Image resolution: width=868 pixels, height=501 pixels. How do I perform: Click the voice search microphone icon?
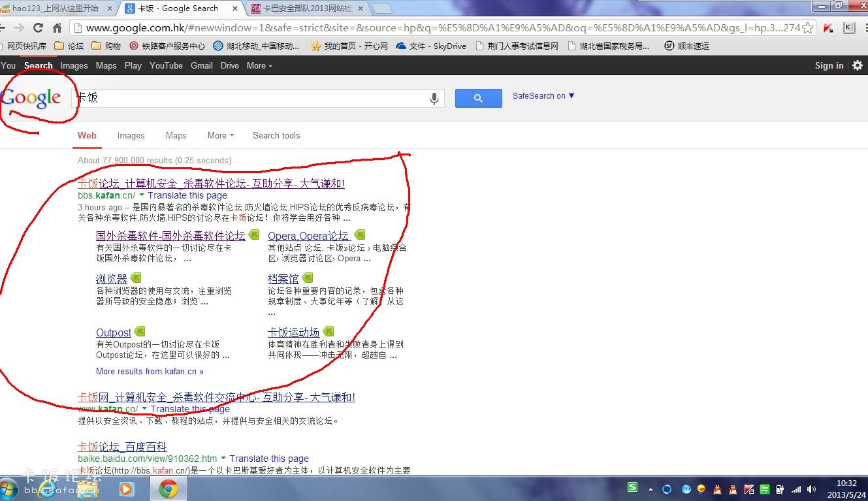tap(434, 99)
